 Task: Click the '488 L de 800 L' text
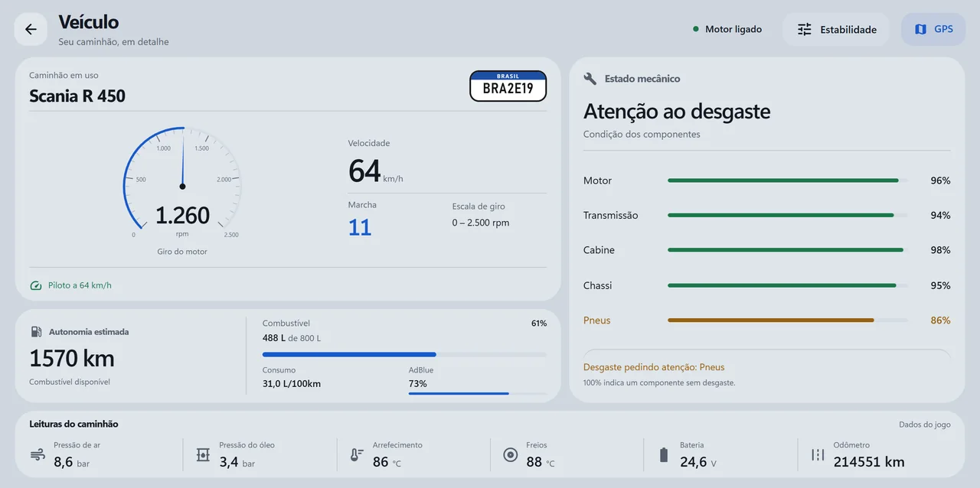click(292, 338)
